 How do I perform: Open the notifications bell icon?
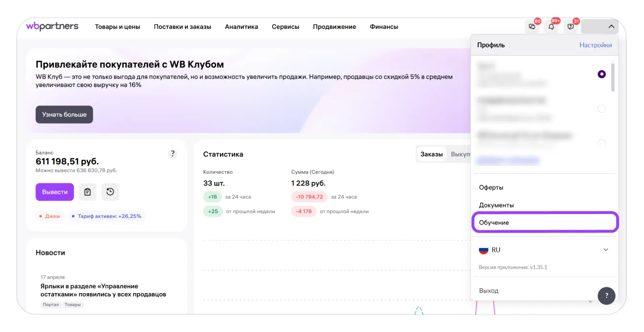coord(551,27)
